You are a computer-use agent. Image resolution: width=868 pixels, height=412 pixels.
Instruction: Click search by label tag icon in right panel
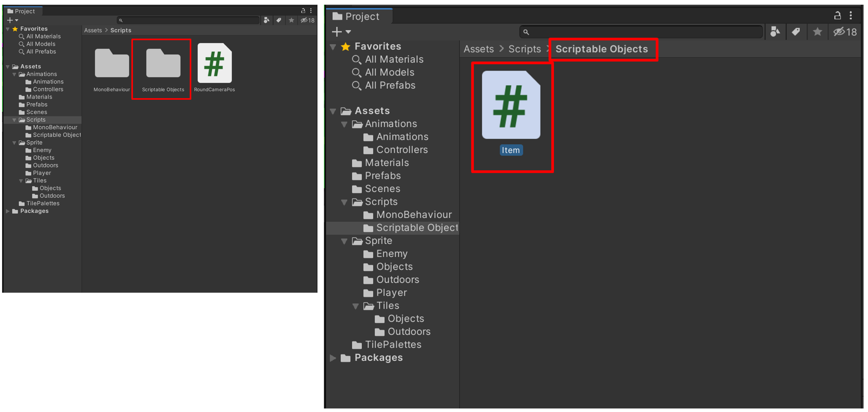pos(796,32)
